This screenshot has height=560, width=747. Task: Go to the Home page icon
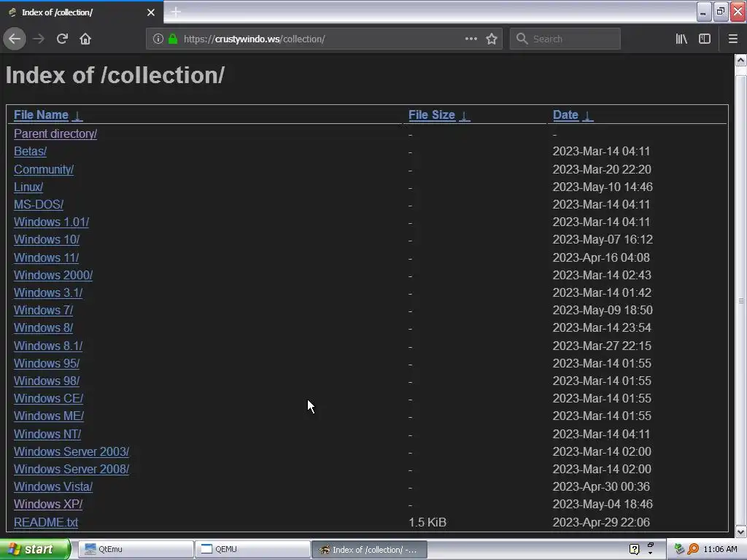coord(85,39)
